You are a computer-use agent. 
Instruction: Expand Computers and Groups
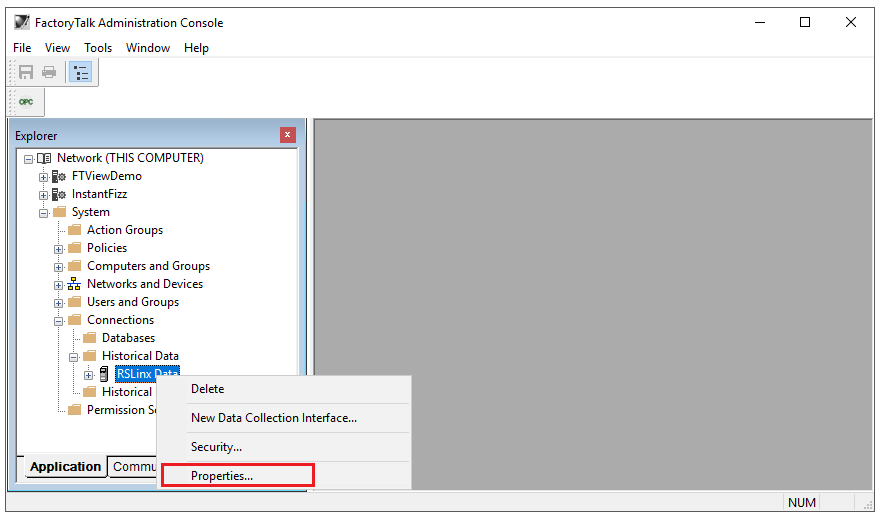point(58,267)
